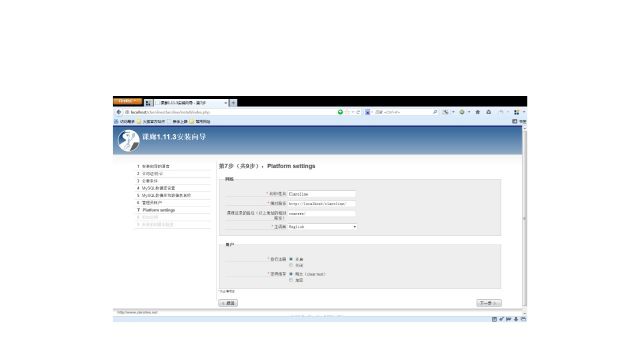This screenshot has height=360, width=640.
Task: Open the main language dropdown showing English
Action: pos(322,227)
